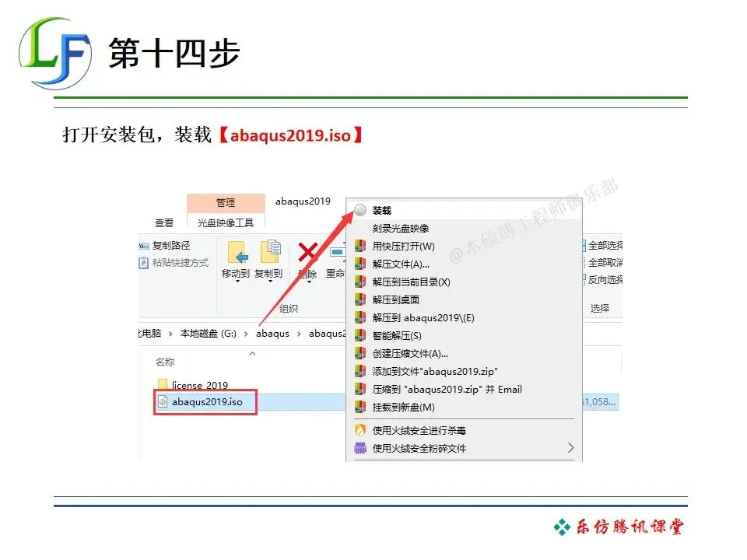Screen dimensions: 747x560
Task: Click 粘贴快捷方式 in ribbon
Action: click(x=174, y=263)
